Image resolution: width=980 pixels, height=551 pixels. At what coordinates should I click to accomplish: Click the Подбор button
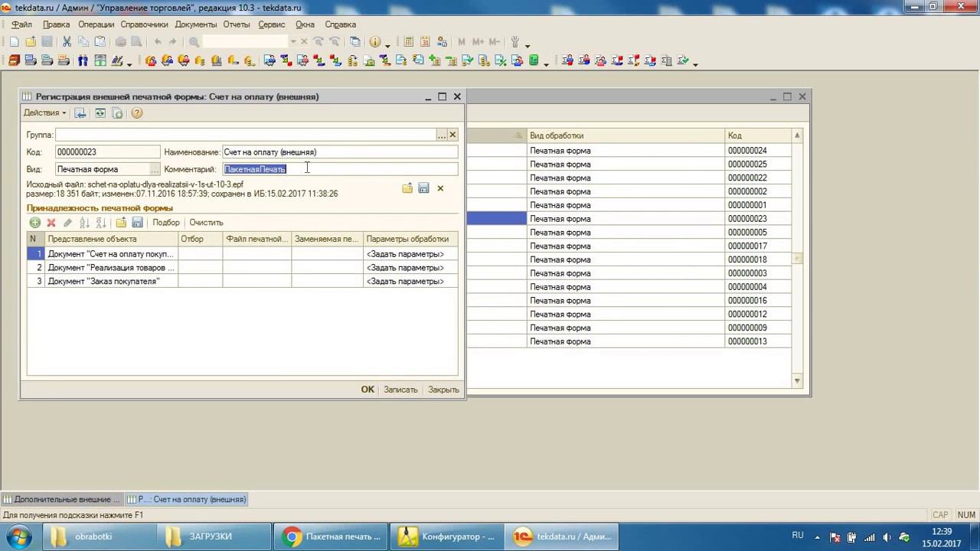[166, 223]
